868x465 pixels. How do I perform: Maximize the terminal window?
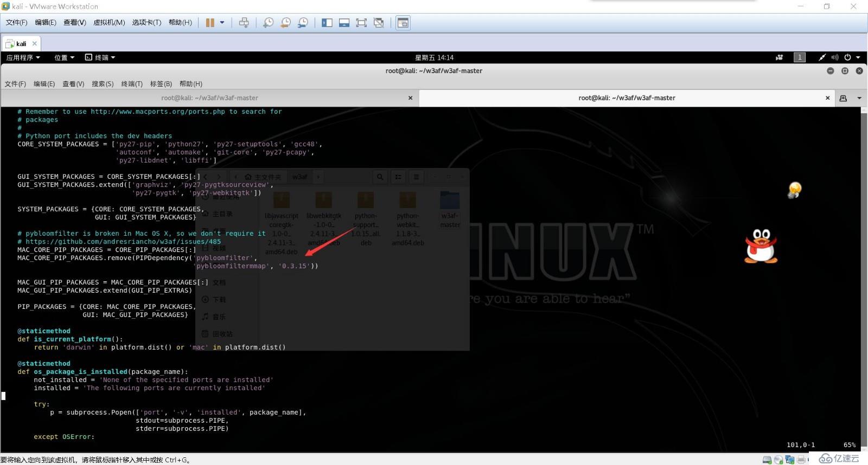coord(845,71)
